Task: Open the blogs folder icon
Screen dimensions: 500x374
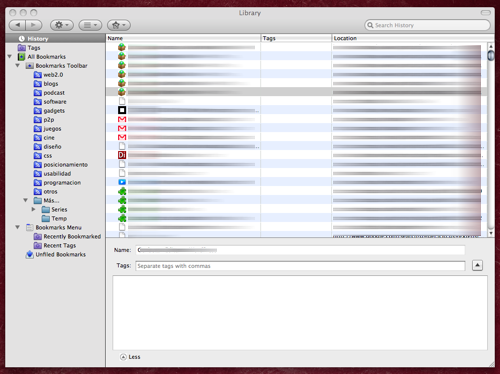Action: click(x=38, y=84)
